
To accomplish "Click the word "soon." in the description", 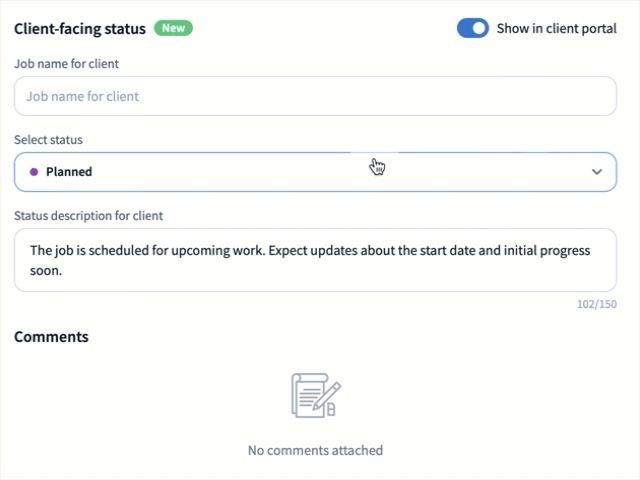I will (47, 269).
